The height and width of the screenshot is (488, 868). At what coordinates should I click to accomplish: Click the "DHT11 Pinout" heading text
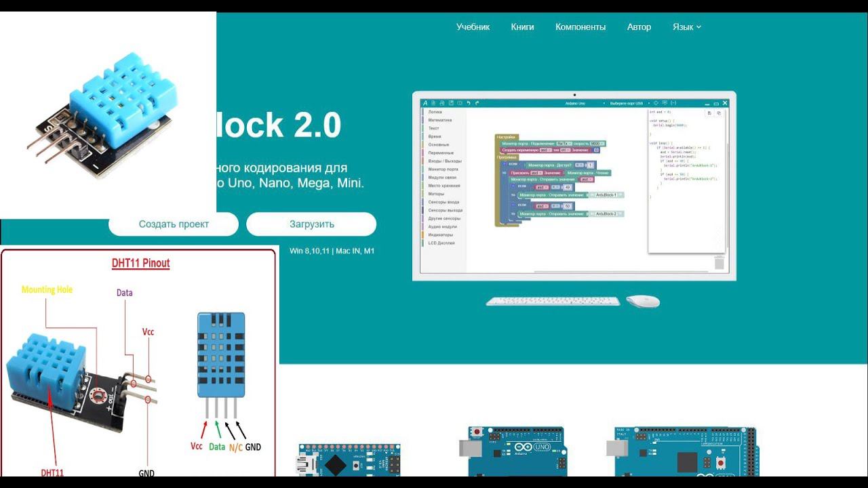[140, 263]
